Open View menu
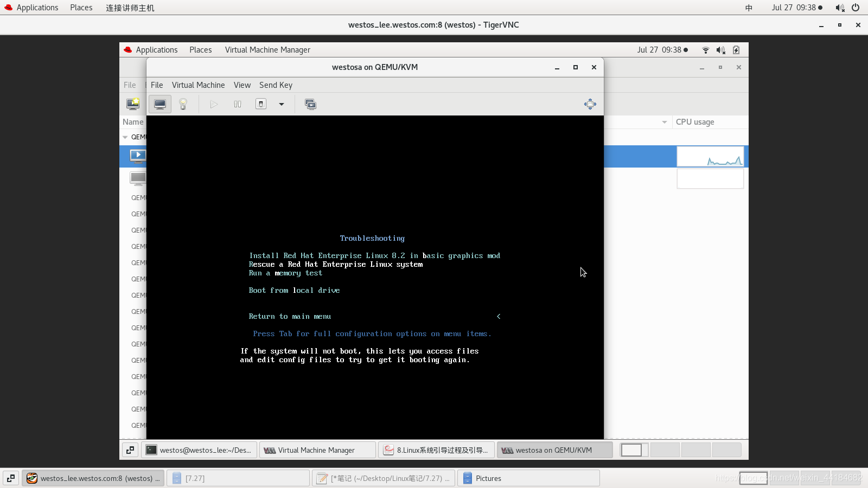 (242, 85)
